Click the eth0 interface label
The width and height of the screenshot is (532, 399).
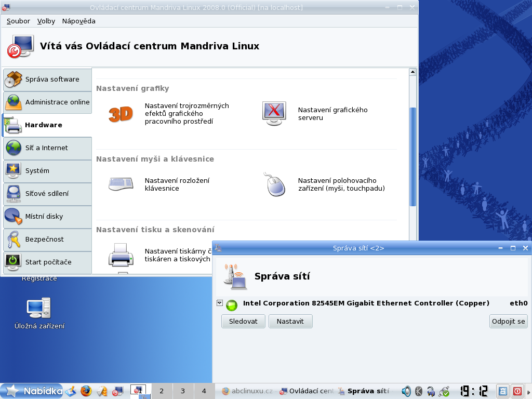click(518, 303)
